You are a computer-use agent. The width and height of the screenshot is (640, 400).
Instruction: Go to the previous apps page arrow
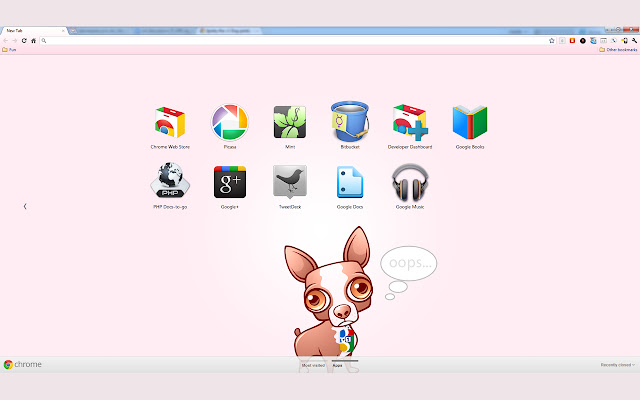25,206
